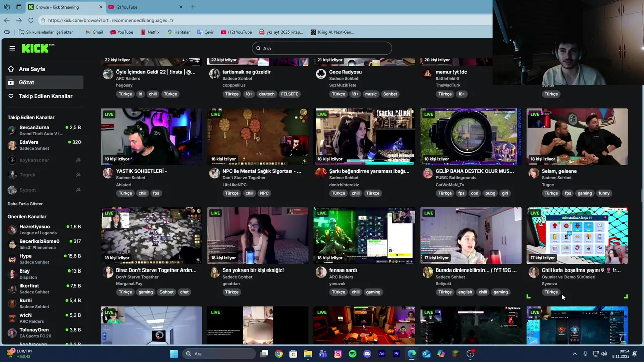Open BeceriksizRome0 recommended channel
The image size is (644, 362).
click(x=44, y=244)
